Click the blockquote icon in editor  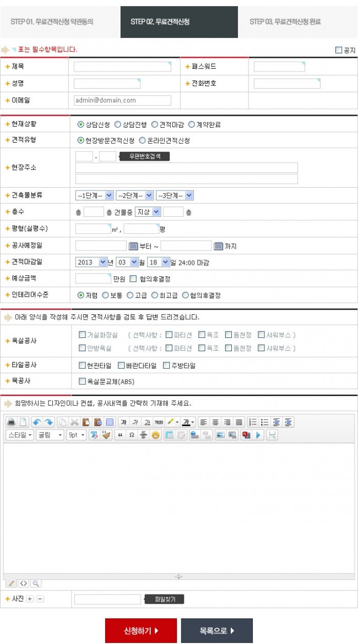120,435
